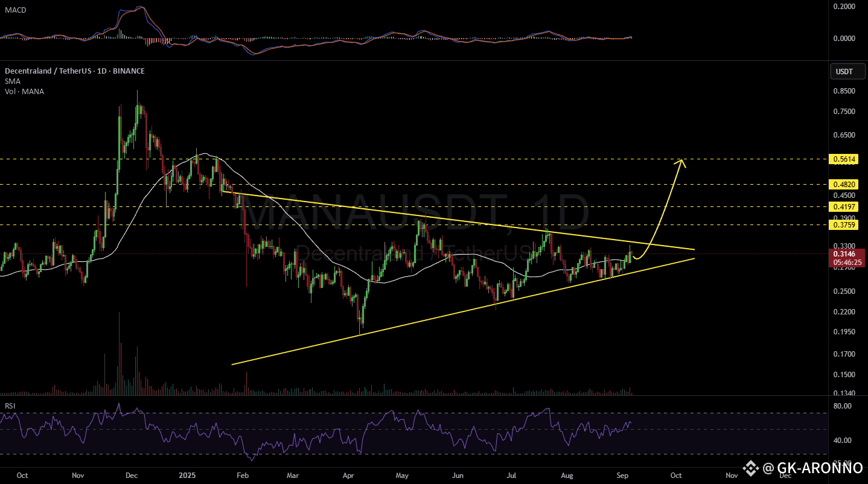This screenshot has height=484, width=868.
Task: Click 0.1500 on the price axis
Action: coord(844,375)
